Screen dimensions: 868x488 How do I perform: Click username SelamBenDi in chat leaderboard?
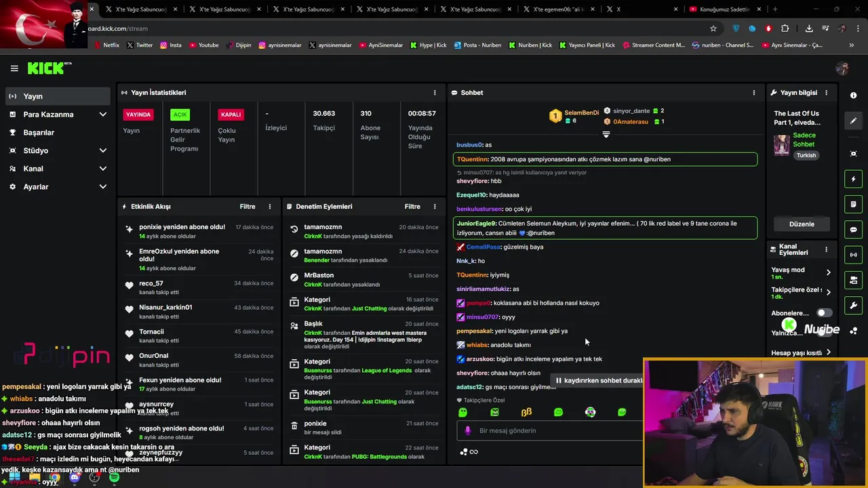(x=582, y=113)
